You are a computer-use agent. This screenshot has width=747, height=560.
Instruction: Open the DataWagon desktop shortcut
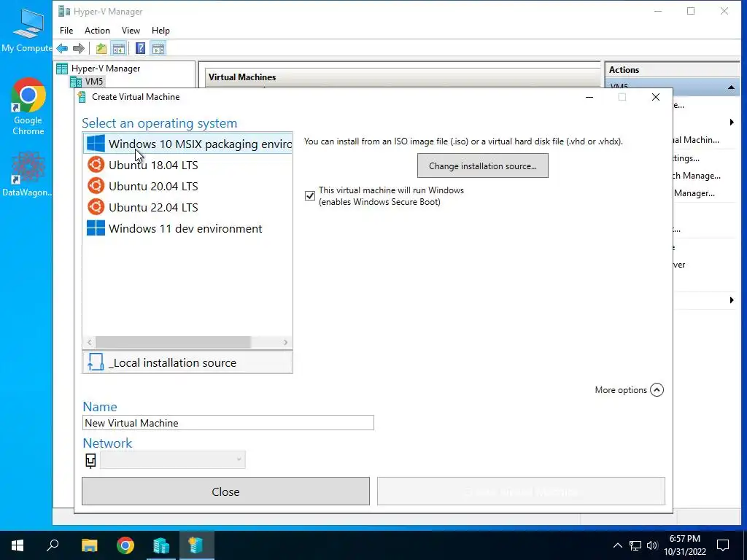click(x=27, y=174)
